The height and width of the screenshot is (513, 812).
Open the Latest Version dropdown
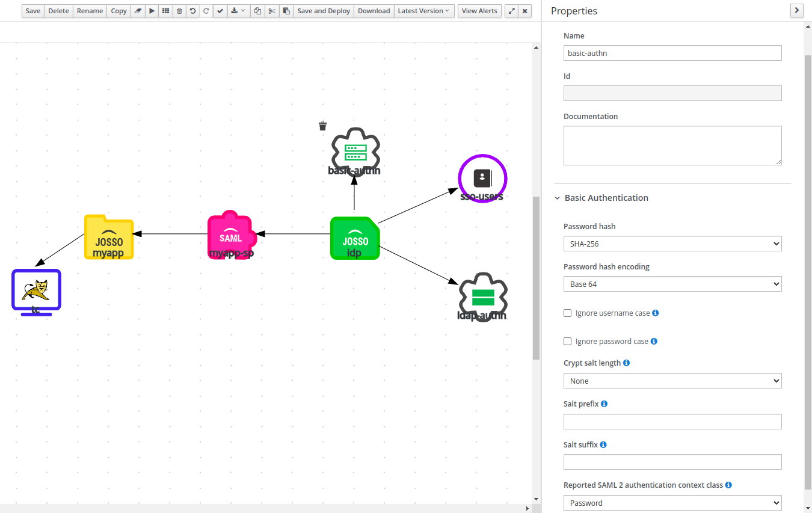point(424,11)
